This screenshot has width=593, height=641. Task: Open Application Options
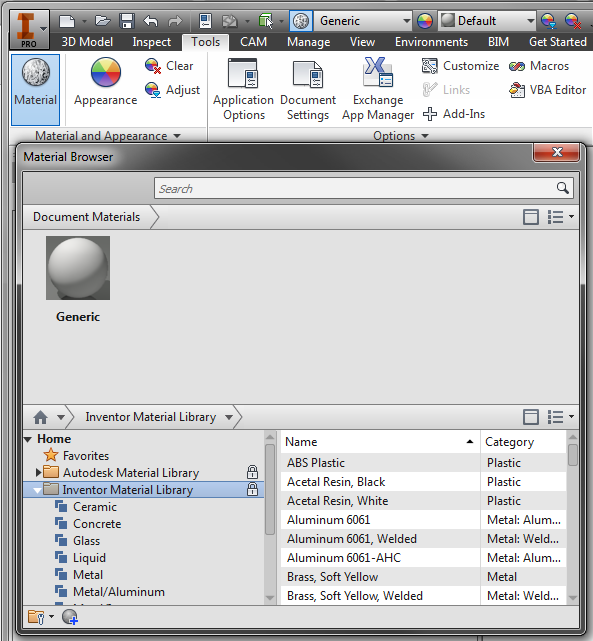point(244,90)
